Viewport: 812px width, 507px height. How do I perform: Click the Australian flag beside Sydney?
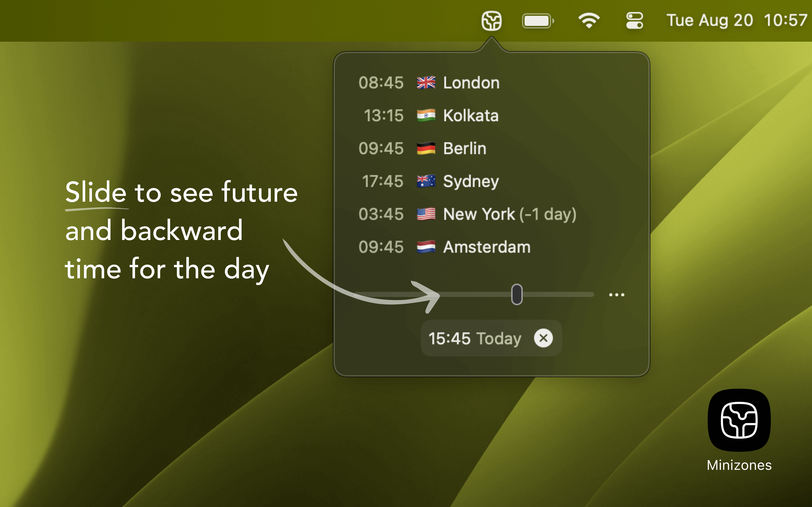(x=426, y=181)
